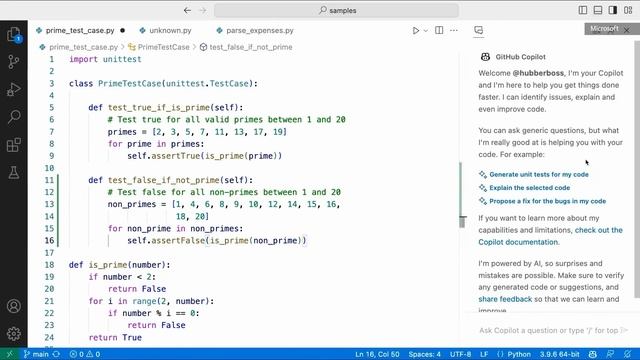Click the Copilot status icon in status bar
Screen dimensions: 640x360
[593, 354]
